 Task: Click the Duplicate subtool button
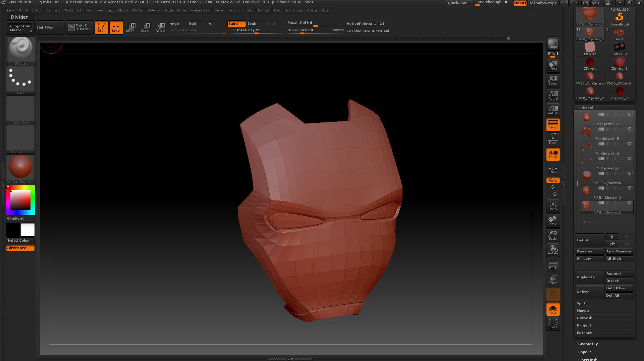(590, 277)
